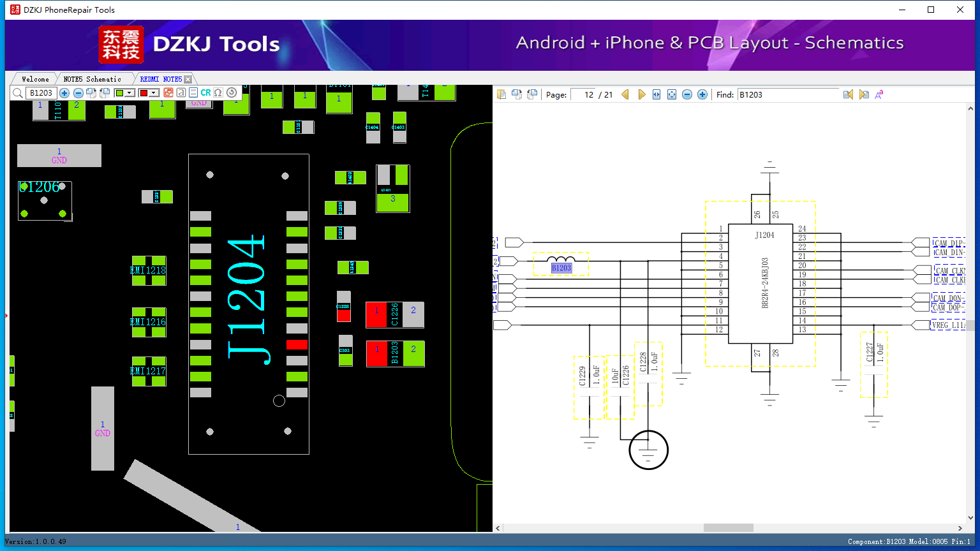
Task: Select capacitor C1229 in the schematic
Action: click(x=589, y=388)
